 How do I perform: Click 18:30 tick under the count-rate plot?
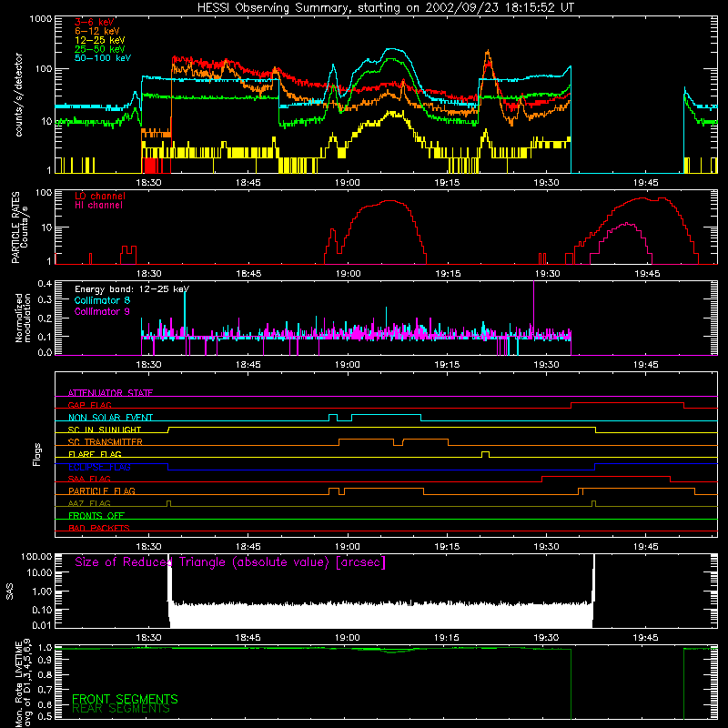click(148, 183)
